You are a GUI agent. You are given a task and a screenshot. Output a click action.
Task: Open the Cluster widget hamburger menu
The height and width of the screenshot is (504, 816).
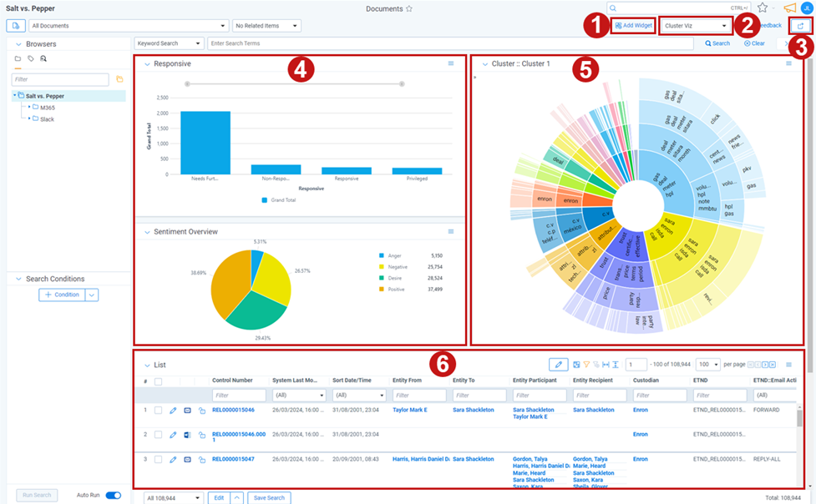(x=788, y=63)
